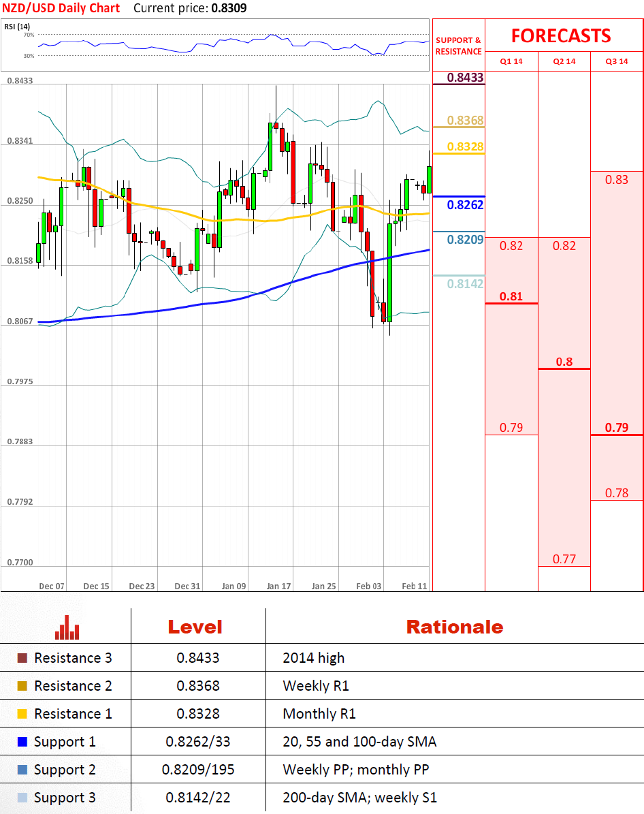This screenshot has width=644, height=814.
Task: Click the Rationale column header
Action: tap(454, 627)
